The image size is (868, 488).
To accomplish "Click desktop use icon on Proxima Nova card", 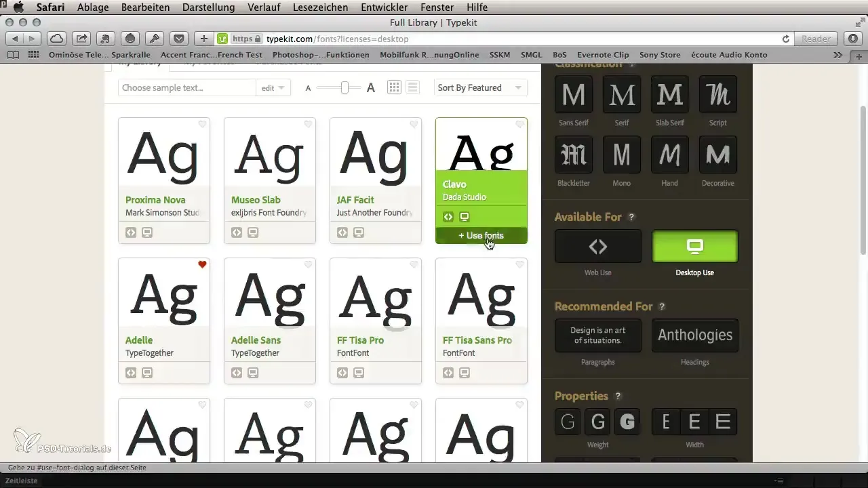I will tap(147, 232).
